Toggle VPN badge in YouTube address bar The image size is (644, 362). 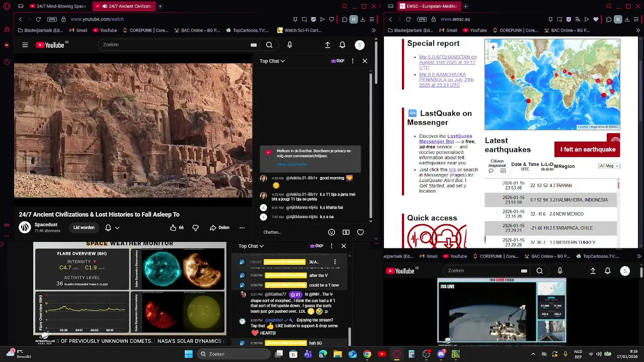[52, 19]
